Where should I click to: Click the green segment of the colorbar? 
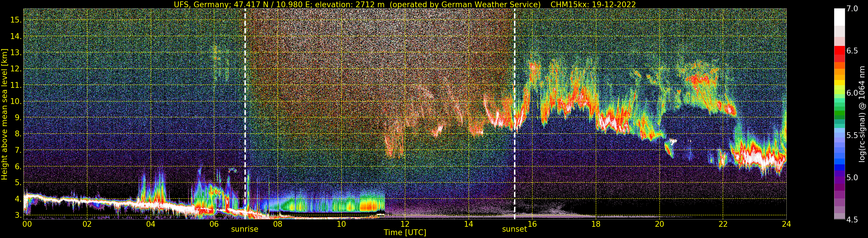(839, 113)
